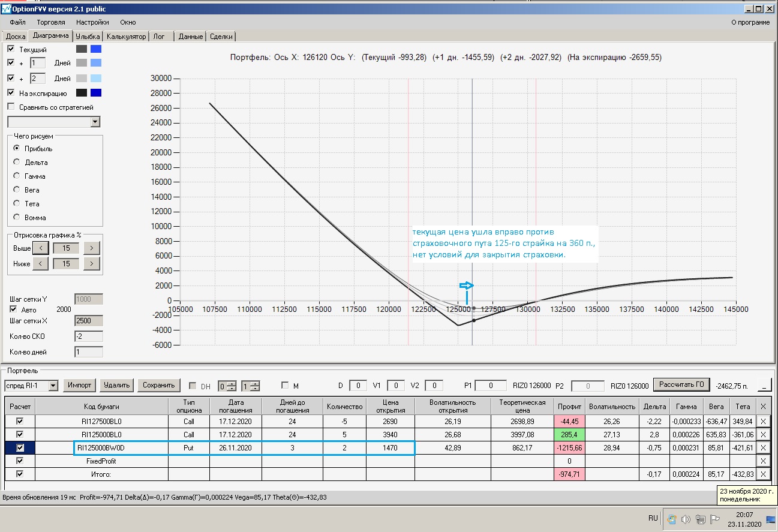Click the first DH spinner (value 0)

click(x=227, y=386)
